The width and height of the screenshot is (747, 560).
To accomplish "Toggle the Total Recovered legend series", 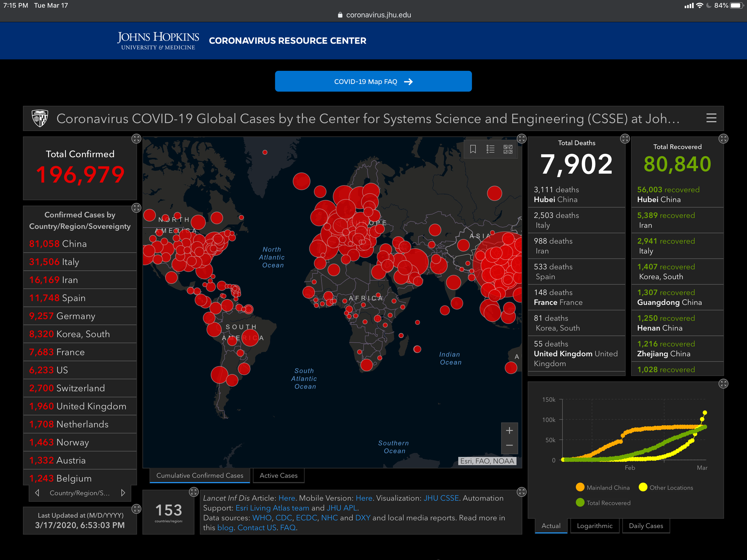I will [x=603, y=503].
